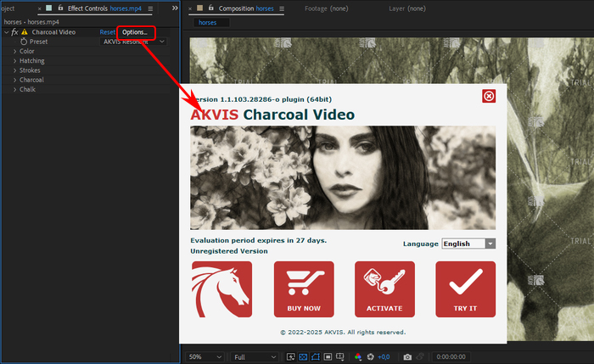Toggle the fx switch for Charcoal Video

click(14, 32)
